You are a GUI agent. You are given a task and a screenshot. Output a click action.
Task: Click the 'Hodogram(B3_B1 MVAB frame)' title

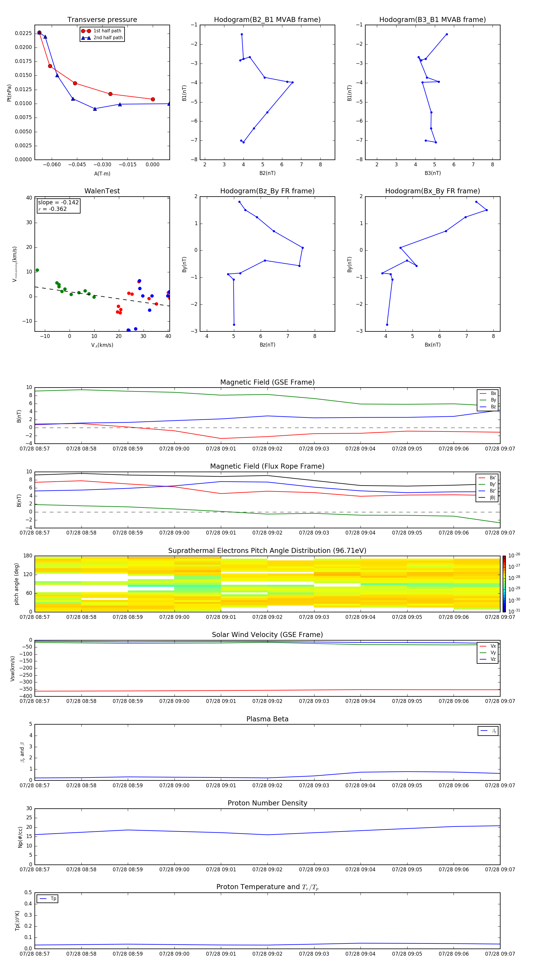pos(432,20)
